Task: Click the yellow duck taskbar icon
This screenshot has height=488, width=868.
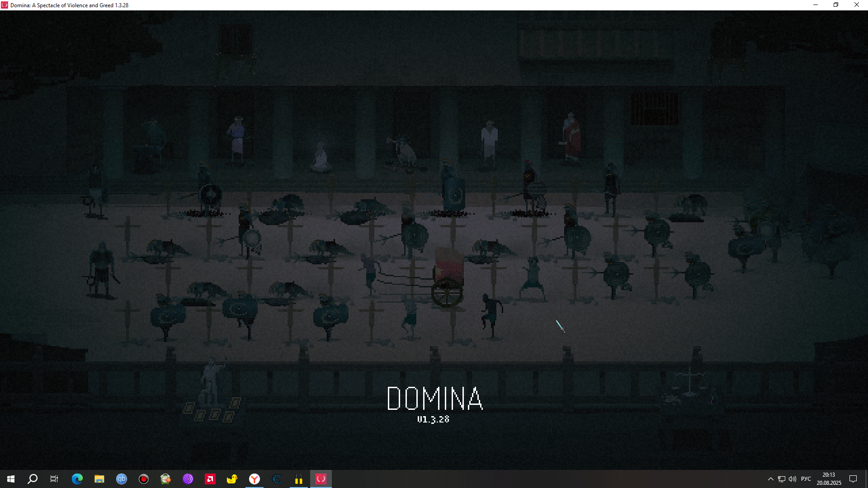Action: [x=232, y=479]
